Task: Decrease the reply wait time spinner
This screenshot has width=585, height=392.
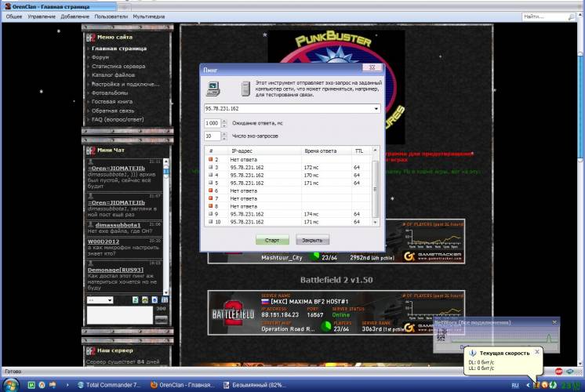Action: pos(224,125)
